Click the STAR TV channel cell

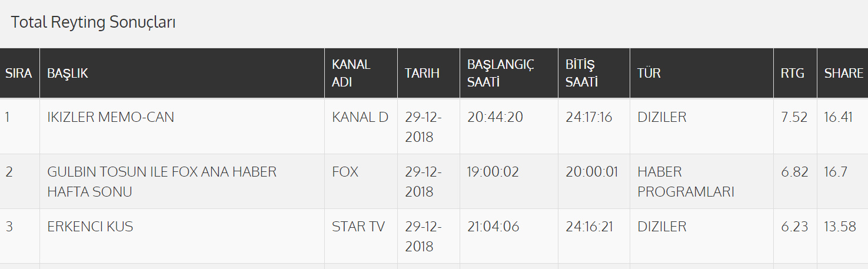pyautogui.click(x=358, y=227)
